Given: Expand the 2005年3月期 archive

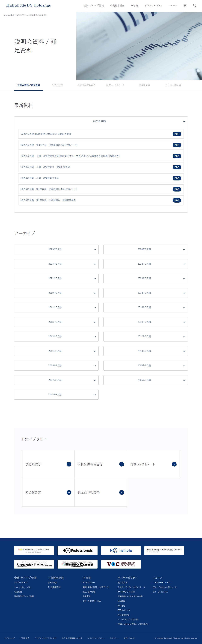Looking at the screenshot, I should pyautogui.click(x=56, y=395).
